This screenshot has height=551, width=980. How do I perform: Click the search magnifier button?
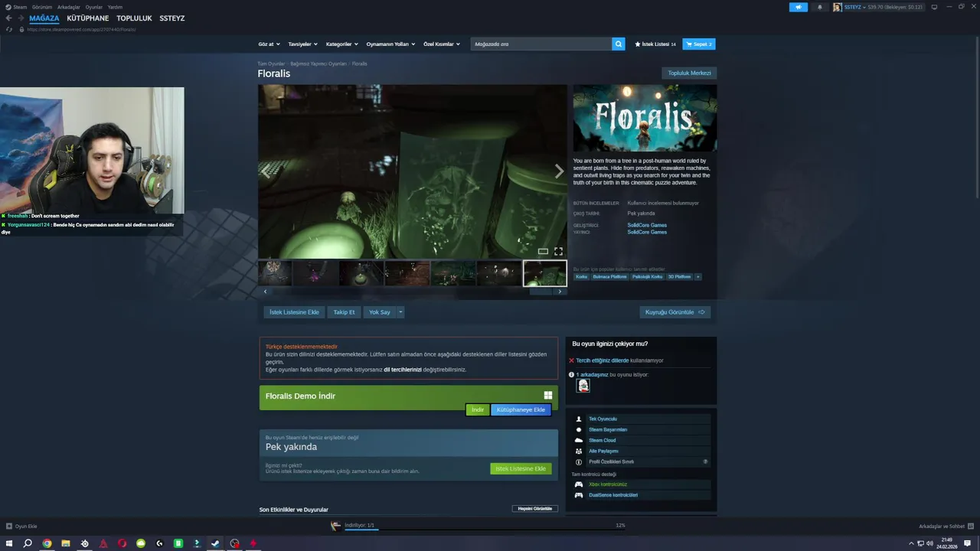[x=618, y=44]
